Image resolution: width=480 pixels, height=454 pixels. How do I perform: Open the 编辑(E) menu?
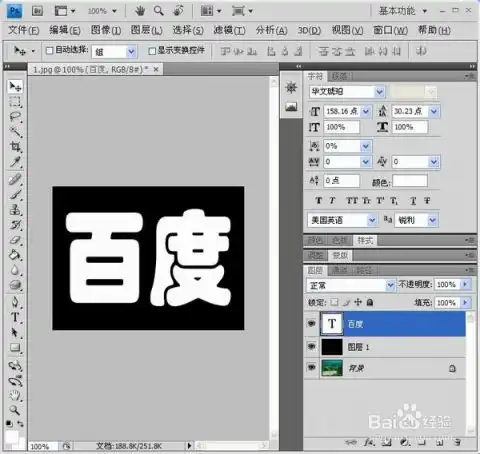click(x=65, y=30)
